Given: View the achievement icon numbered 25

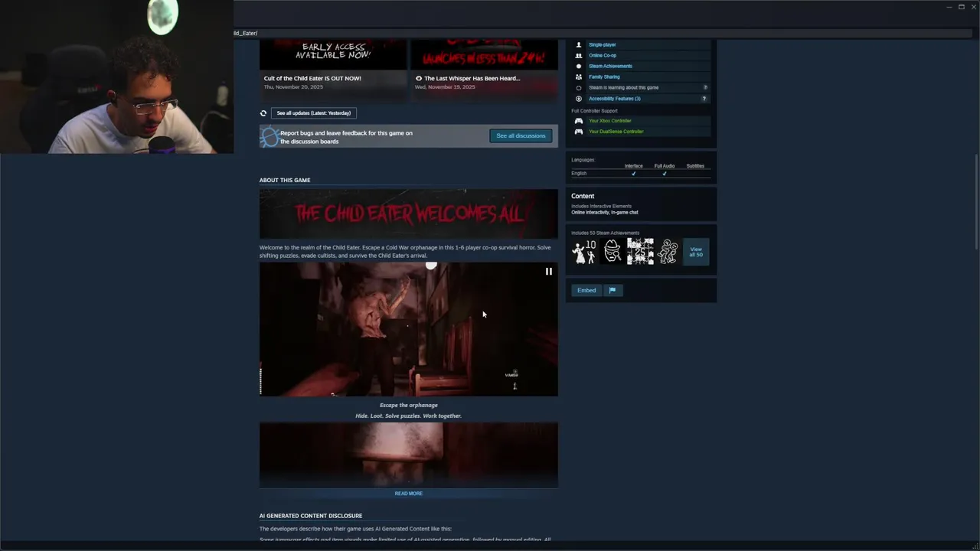Looking at the screenshot, I should click(640, 251).
